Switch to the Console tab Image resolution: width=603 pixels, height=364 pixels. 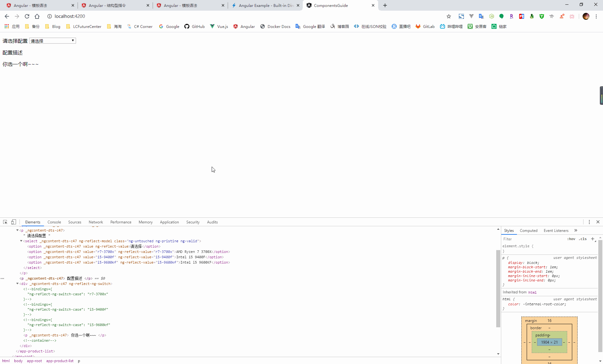(x=54, y=222)
